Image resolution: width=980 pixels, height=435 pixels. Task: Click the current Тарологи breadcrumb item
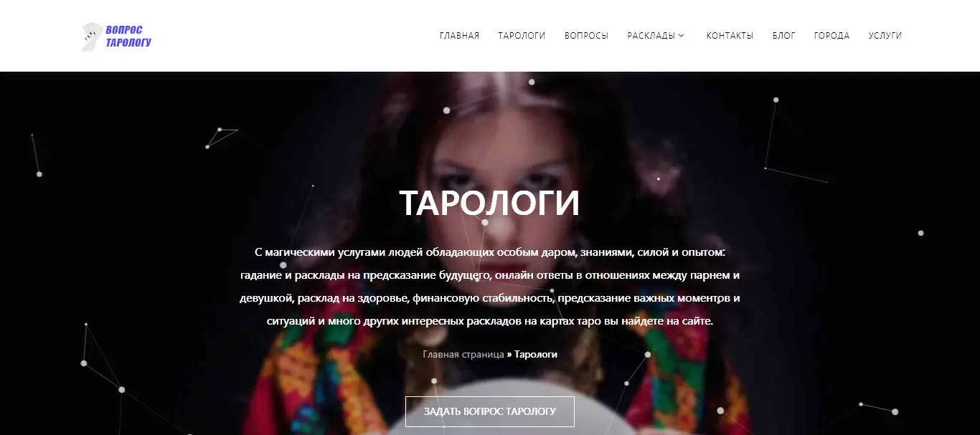click(536, 354)
